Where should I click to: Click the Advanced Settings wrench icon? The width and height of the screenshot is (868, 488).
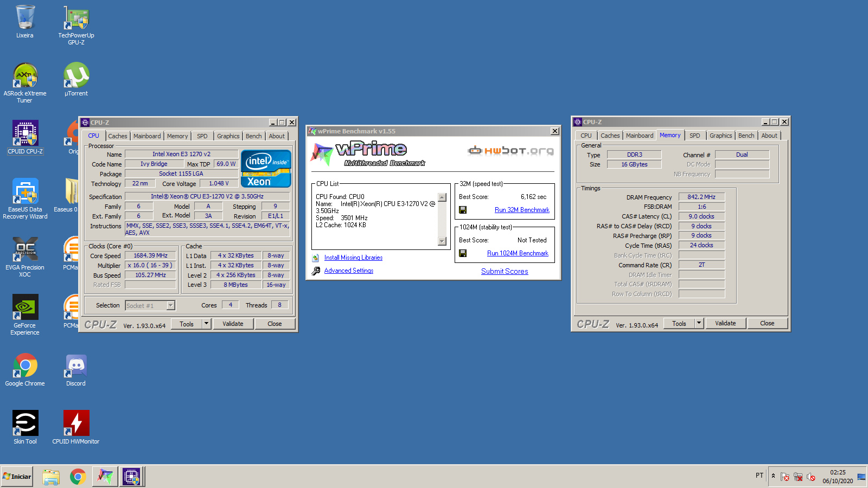click(316, 271)
